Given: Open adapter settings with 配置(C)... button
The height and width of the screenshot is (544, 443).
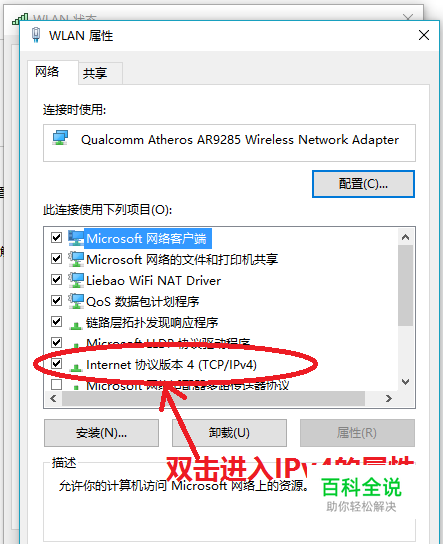Looking at the screenshot, I should (x=363, y=184).
